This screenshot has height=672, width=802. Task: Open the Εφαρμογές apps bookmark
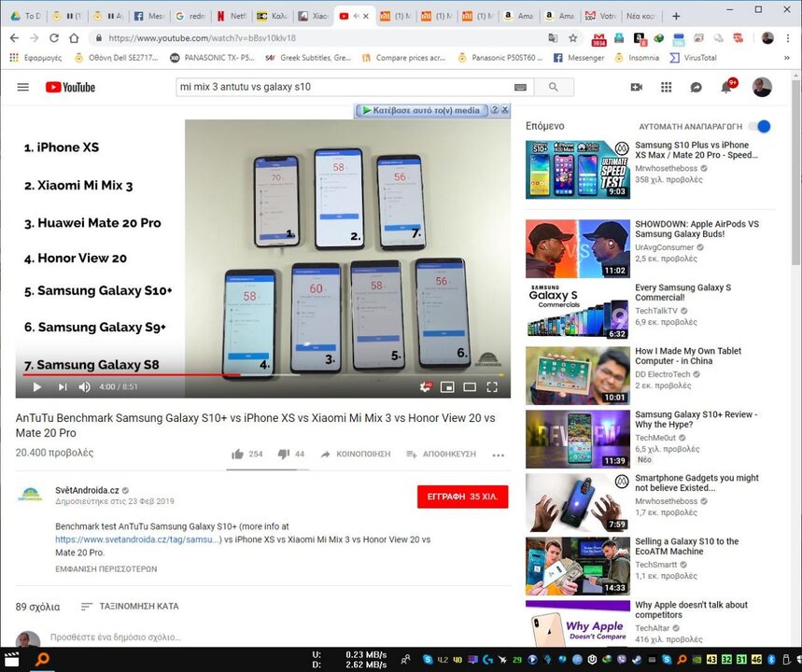point(35,58)
